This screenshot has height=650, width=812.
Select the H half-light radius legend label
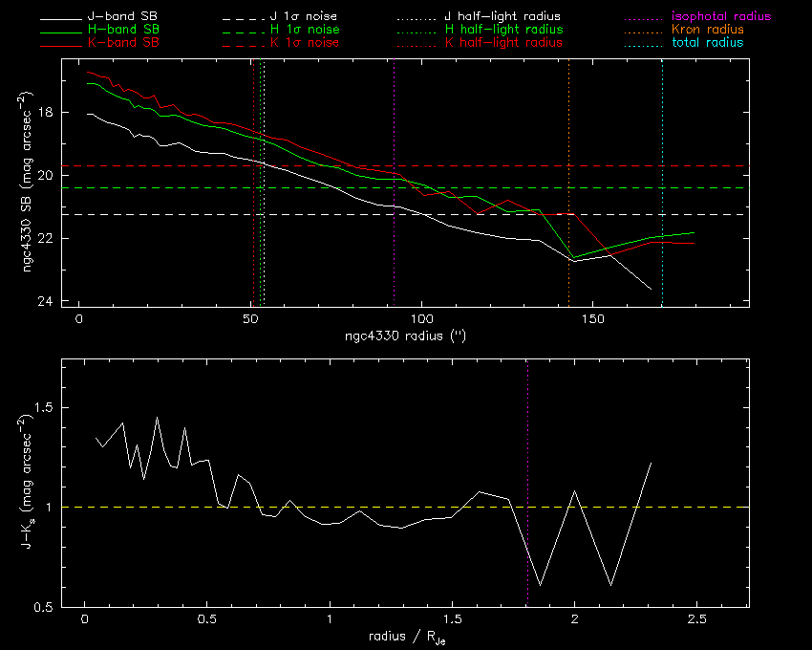[x=502, y=30]
